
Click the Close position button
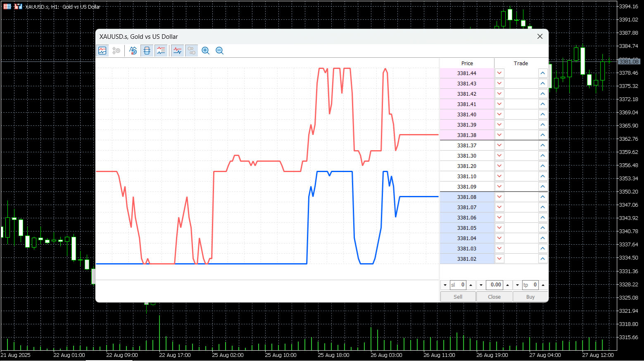494,297
